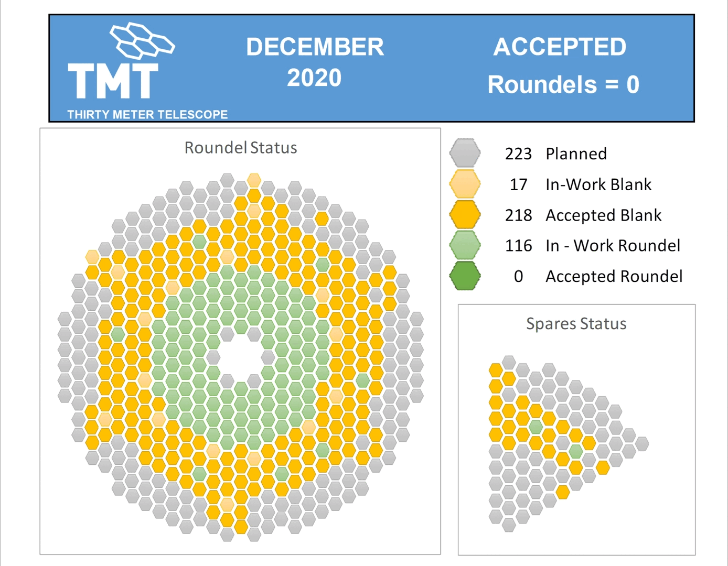Click the 218 count for Accepted Blank

[x=518, y=215]
